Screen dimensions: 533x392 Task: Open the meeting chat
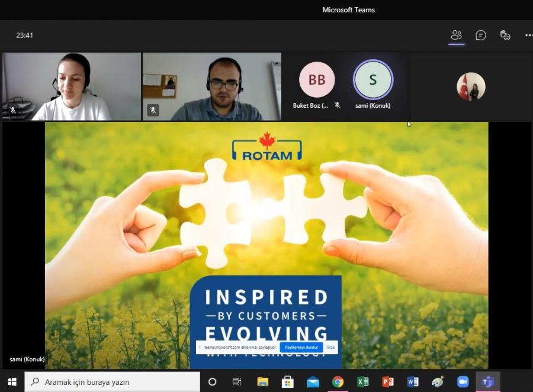[481, 36]
